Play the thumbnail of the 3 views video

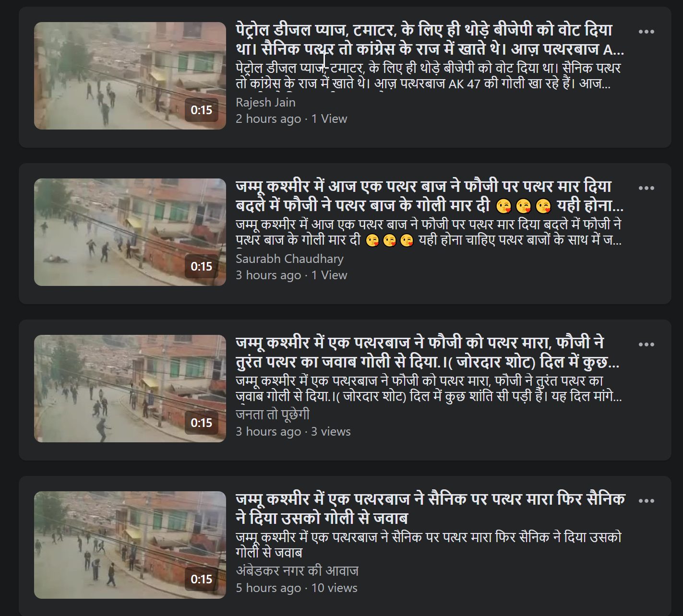(x=130, y=389)
